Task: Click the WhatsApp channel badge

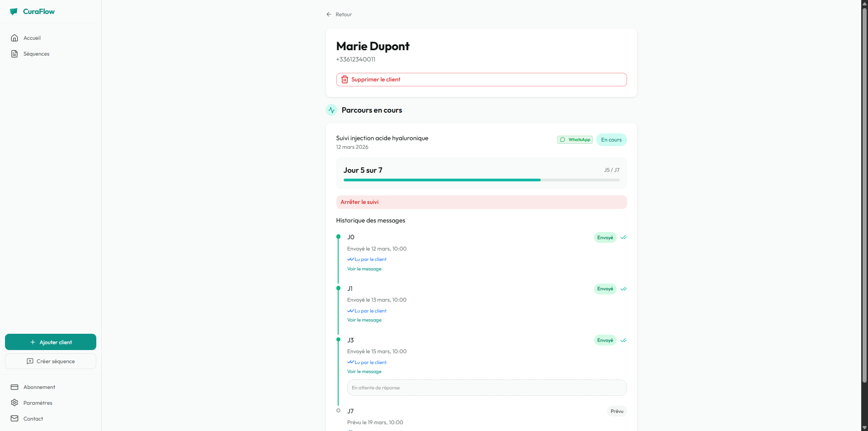Action: click(575, 139)
